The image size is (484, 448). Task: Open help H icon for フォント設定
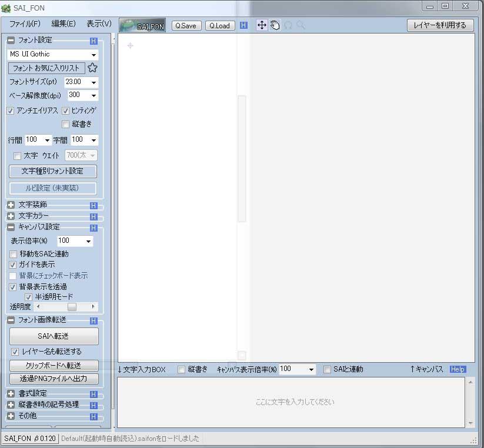click(x=94, y=41)
